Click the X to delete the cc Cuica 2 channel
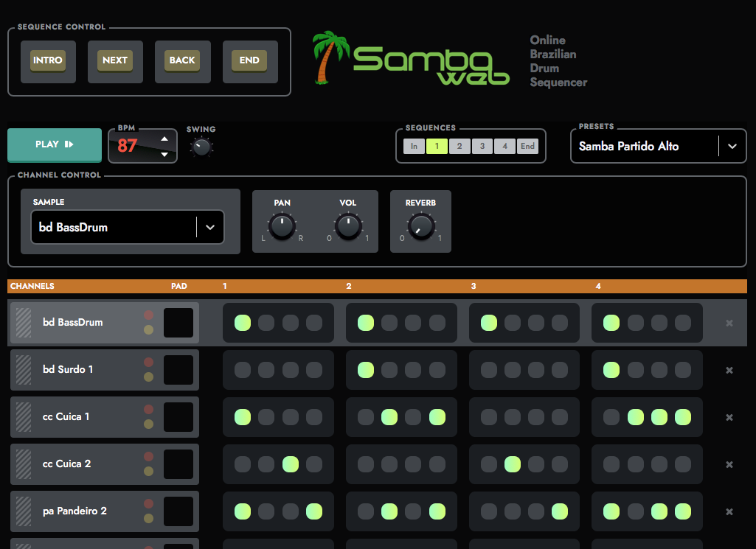The height and width of the screenshot is (549, 756). tap(729, 464)
